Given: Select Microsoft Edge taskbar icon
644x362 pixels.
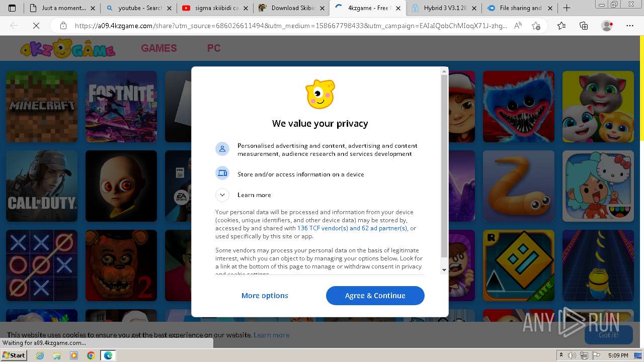Looking at the screenshot, I should (x=108, y=355).
